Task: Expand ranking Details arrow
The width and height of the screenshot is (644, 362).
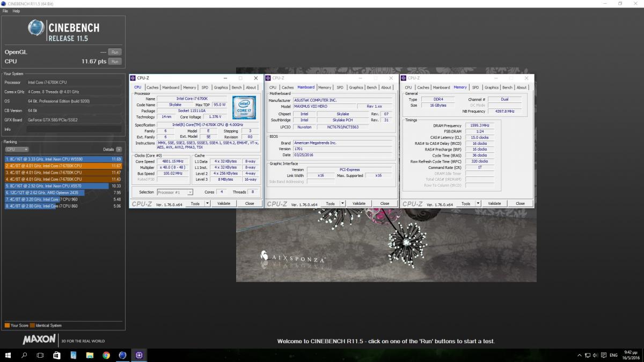Action: (119, 149)
